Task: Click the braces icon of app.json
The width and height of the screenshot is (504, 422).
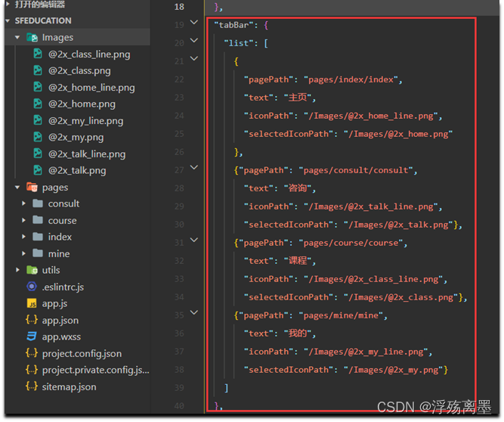Action: (x=32, y=320)
